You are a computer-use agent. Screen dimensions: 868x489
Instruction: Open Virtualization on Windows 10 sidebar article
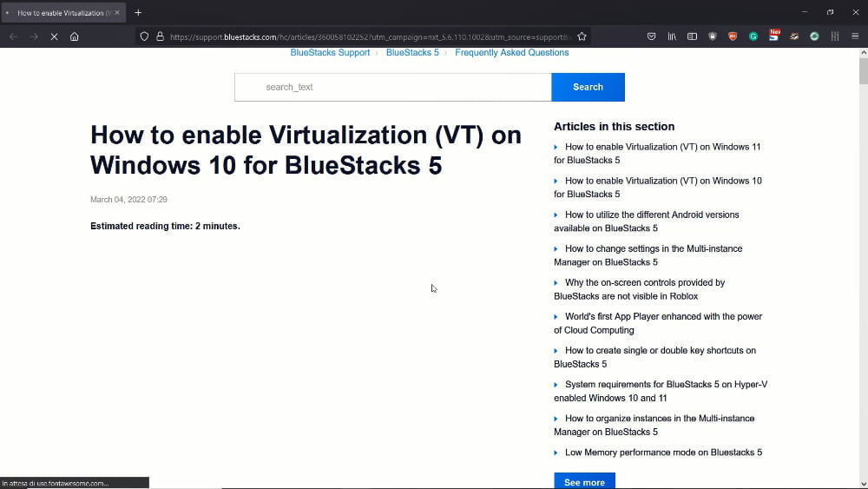[658, 188]
